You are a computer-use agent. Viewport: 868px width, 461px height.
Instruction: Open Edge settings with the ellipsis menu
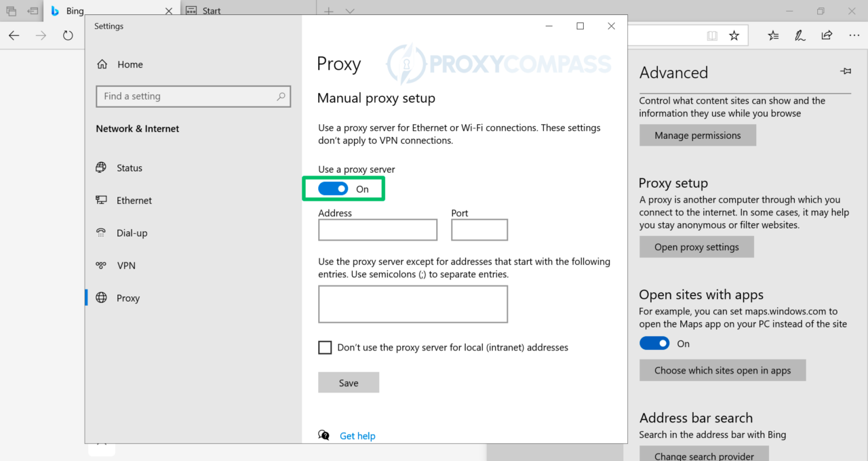[854, 35]
